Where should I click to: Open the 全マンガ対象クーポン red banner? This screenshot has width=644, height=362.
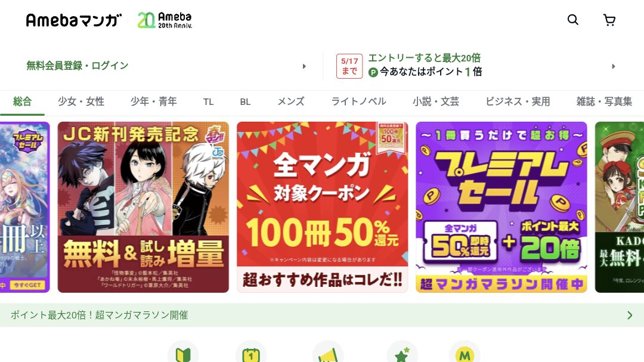pos(323,207)
